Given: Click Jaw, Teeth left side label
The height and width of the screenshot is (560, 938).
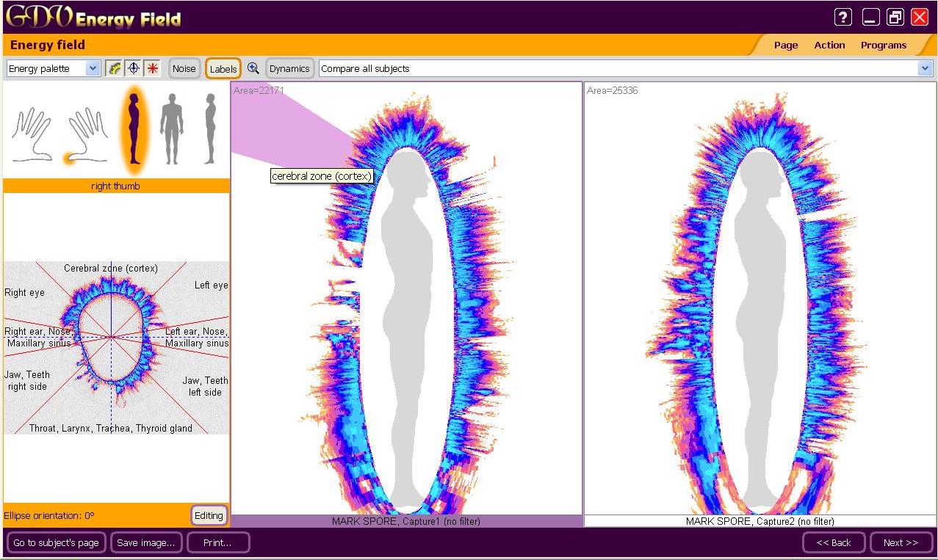Looking at the screenshot, I should [205, 386].
